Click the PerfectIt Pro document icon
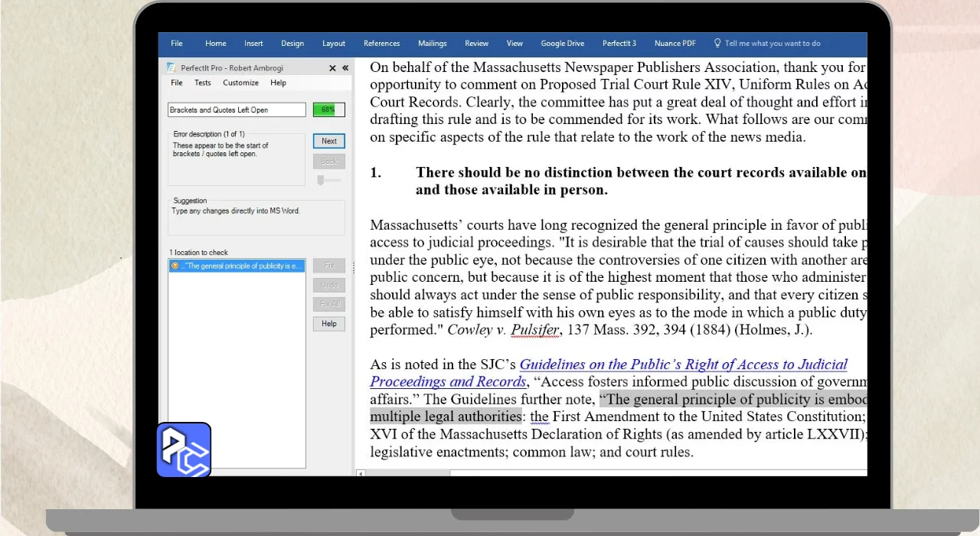980x536 pixels. [173, 67]
